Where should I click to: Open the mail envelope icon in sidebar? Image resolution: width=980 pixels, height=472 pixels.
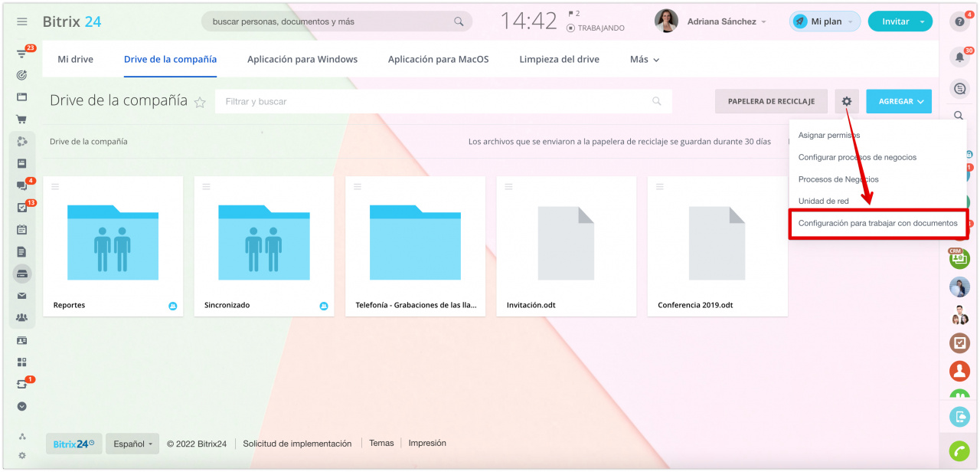pyautogui.click(x=22, y=296)
